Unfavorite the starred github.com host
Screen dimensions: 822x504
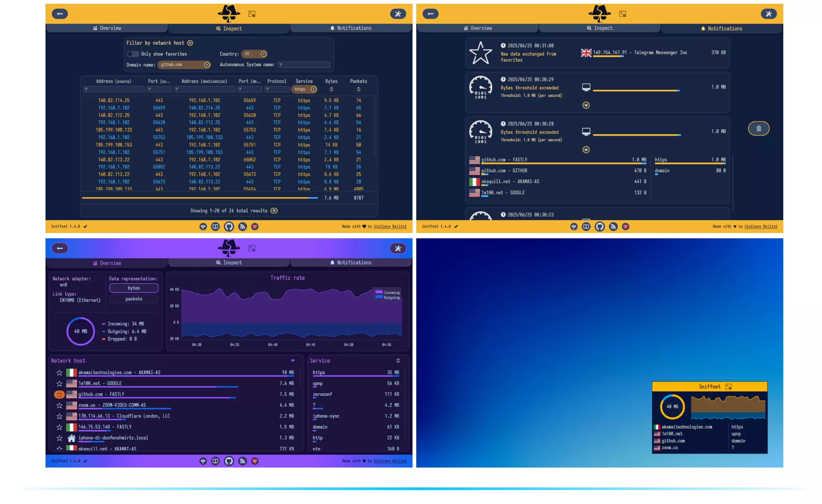(59, 394)
